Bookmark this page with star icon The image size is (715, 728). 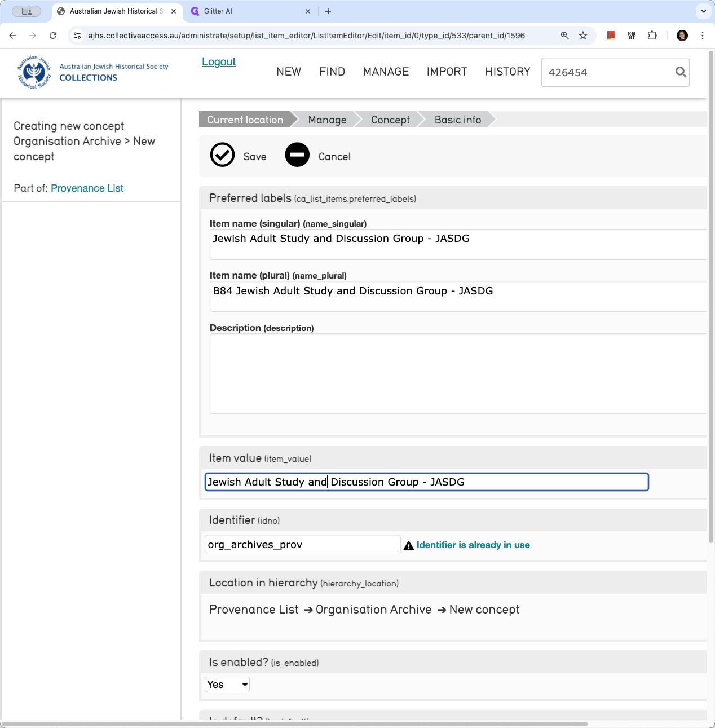tap(583, 36)
